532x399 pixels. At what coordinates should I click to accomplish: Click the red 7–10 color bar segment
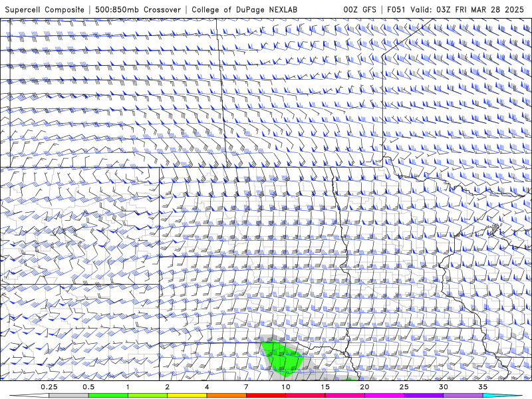click(266, 396)
